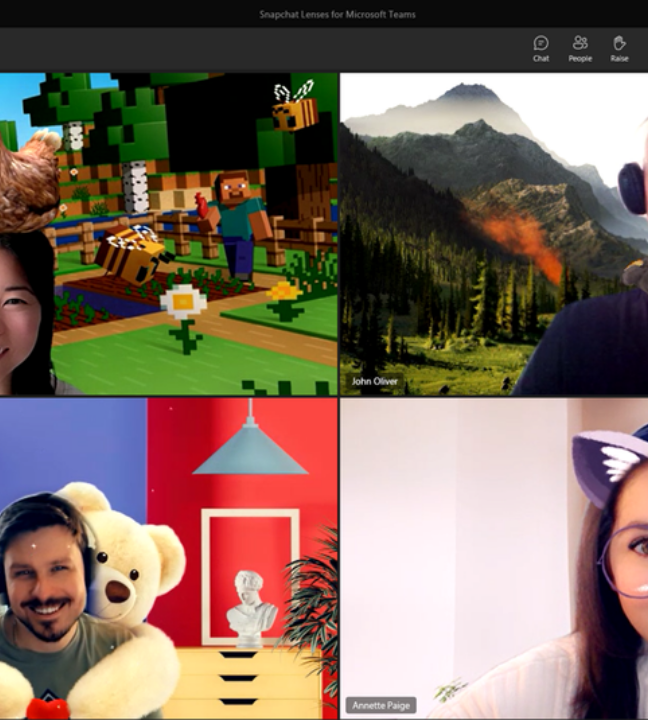
Task: Open the Chat panel
Action: coord(541,49)
